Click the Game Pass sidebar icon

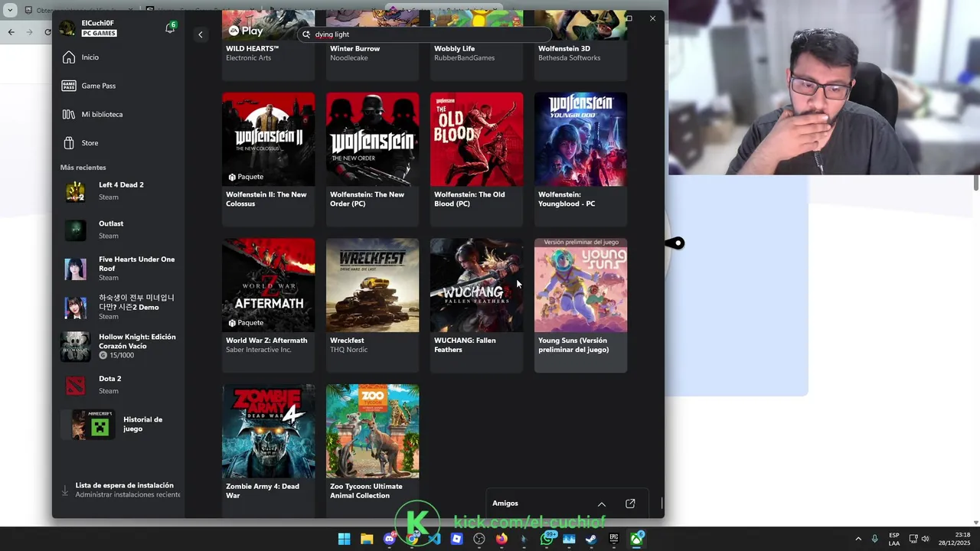coord(69,86)
